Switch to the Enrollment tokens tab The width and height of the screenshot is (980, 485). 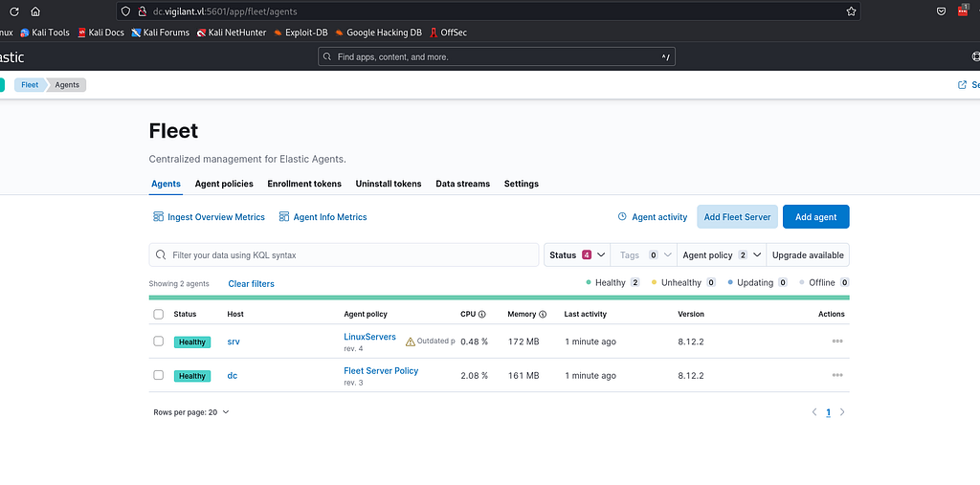click(x=304, y=184)
